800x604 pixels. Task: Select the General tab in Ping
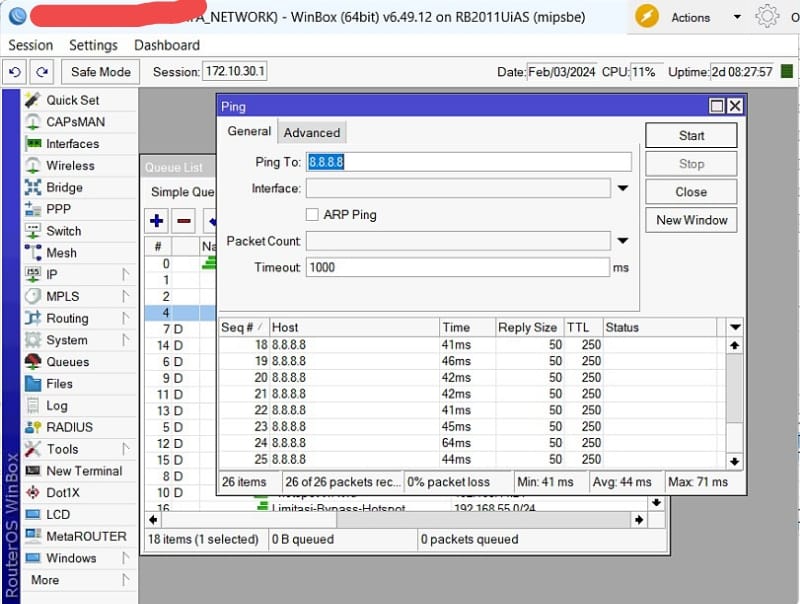pyautogui.click(x=249, y=131)
